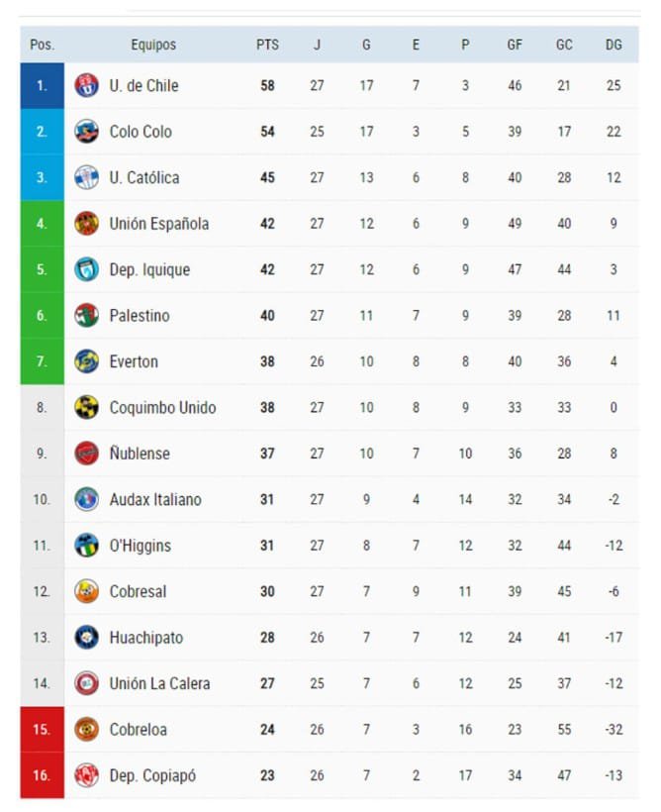Click the Equipos column header
The height and width of the screenshot is (812, 661).
153,45
